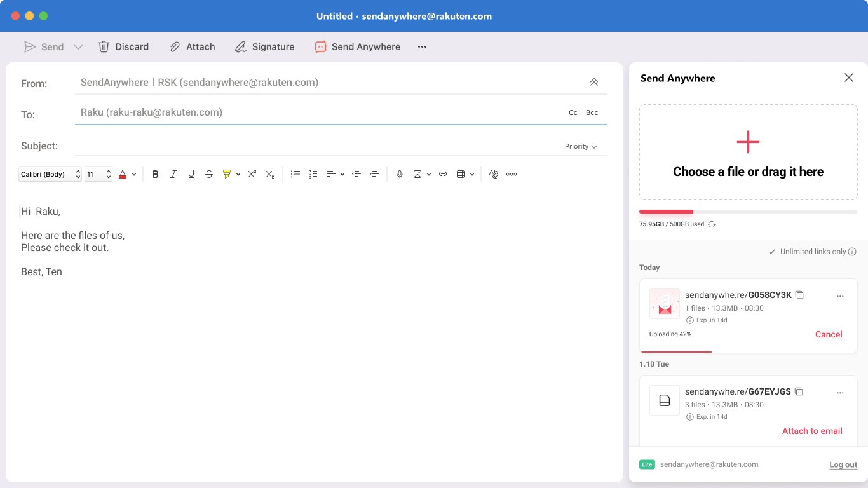Open the sendanywhe.re/G67EYJGS link

738,391
